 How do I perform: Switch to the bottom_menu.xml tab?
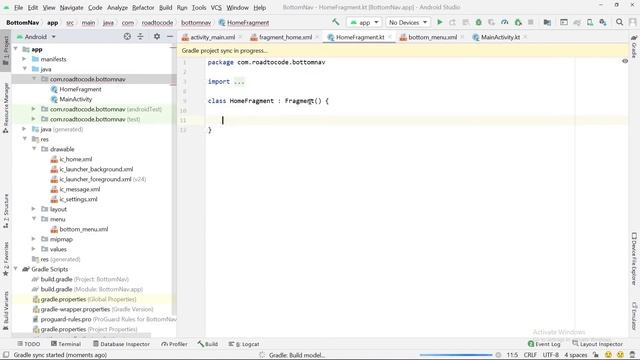click(432, 37)
